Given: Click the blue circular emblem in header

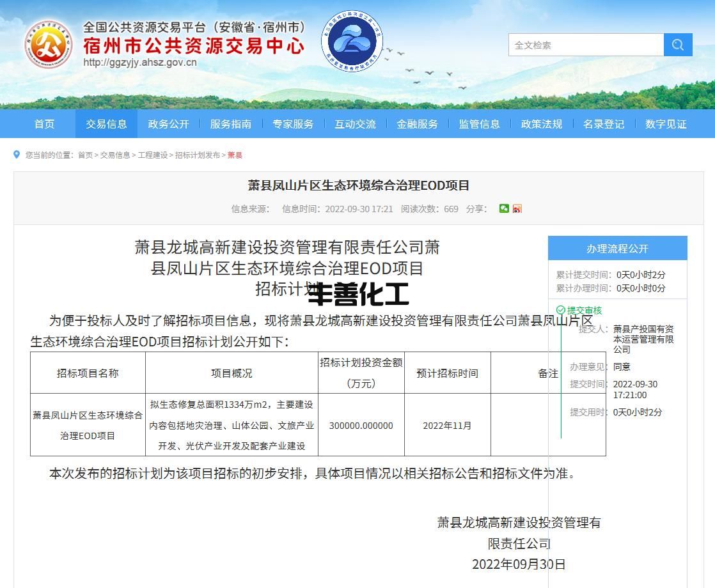Looking at the screenshot, I should [x=352, y=41].
